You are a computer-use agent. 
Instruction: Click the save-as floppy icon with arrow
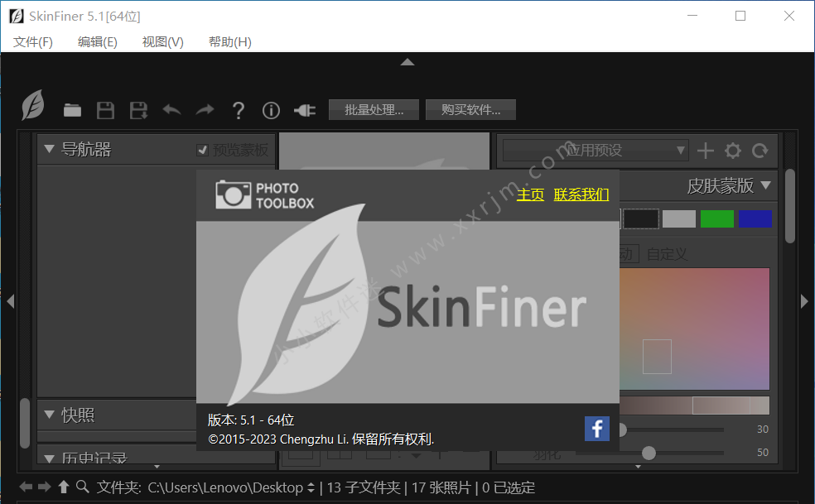tap(139, 110)
